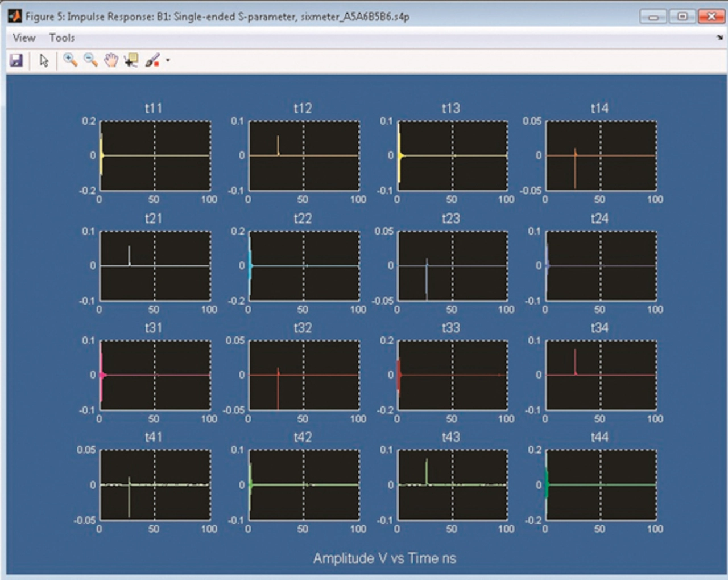Activate the Zoom In tool
The image size is (728, 580).
click(70, 60)
